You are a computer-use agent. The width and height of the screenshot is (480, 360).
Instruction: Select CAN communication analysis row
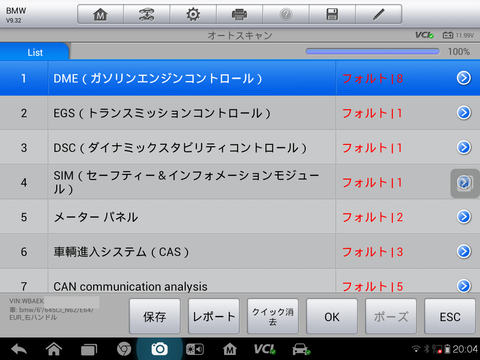(x=240, y=281)
